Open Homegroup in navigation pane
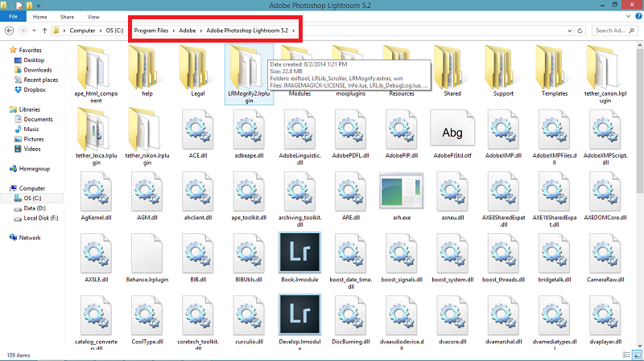The image size is (644, 361). [34, 169]
